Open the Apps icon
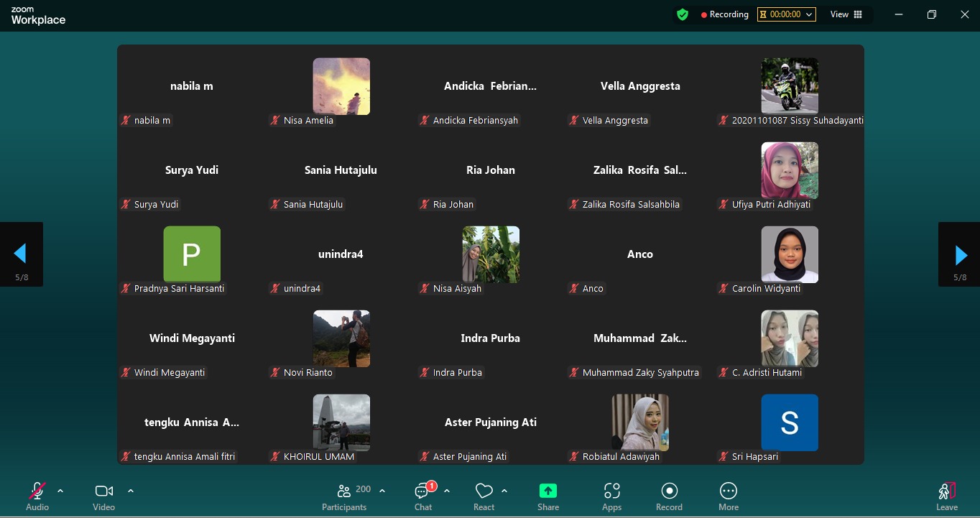 point(611,491)
